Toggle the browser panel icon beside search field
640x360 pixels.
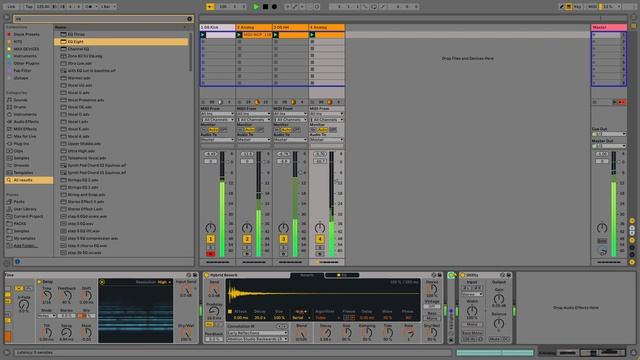(x=7, y=18)
